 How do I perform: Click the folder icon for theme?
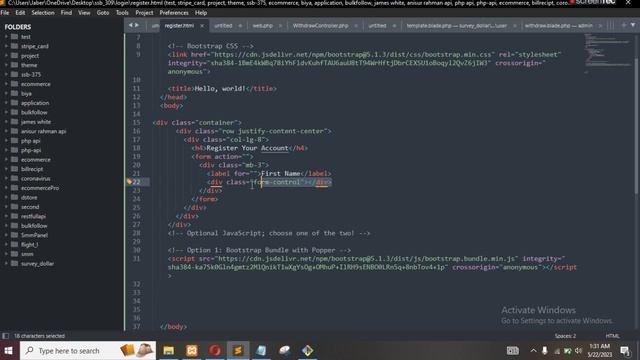coord(14,65)
